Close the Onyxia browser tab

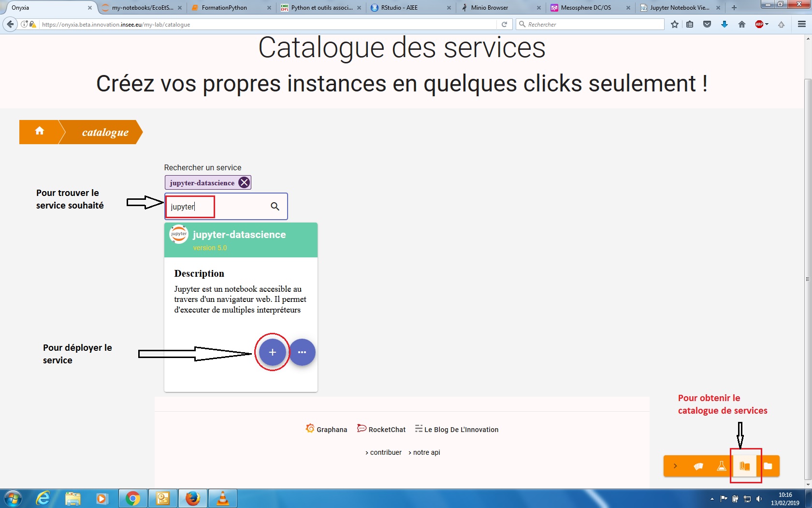click(x=89, y=8)
